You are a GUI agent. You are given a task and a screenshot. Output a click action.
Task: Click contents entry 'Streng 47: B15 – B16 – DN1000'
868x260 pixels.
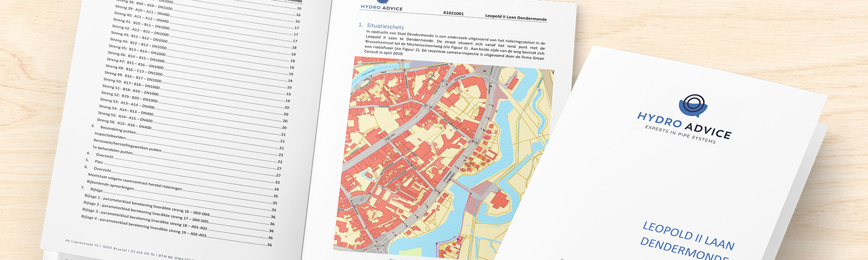[x=135, y=64]
